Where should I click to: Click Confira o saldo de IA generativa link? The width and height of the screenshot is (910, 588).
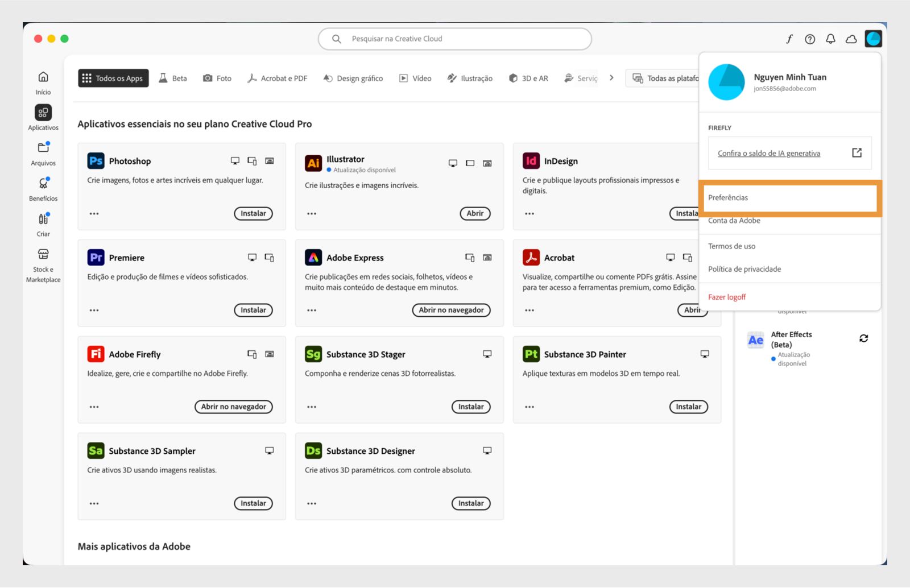point(769,153)
